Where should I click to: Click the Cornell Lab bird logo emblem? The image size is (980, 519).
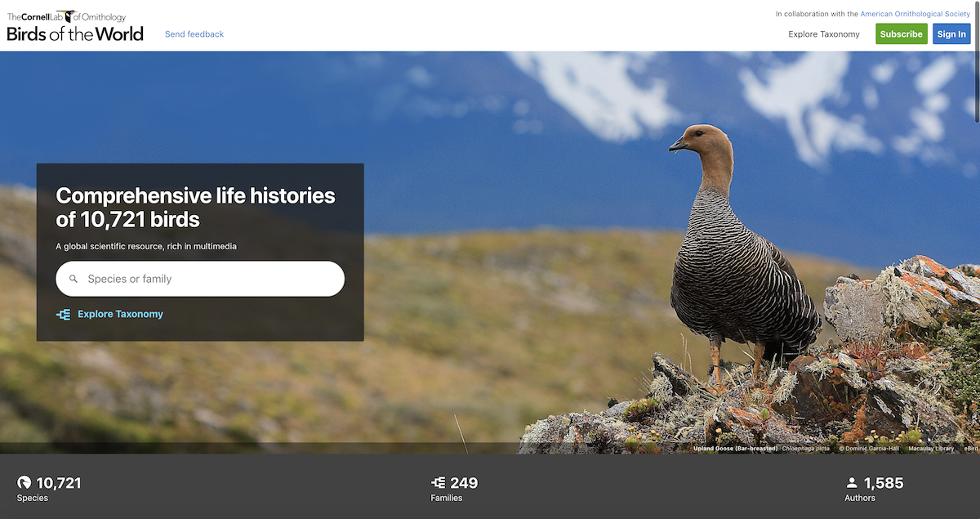pos(65,16)
